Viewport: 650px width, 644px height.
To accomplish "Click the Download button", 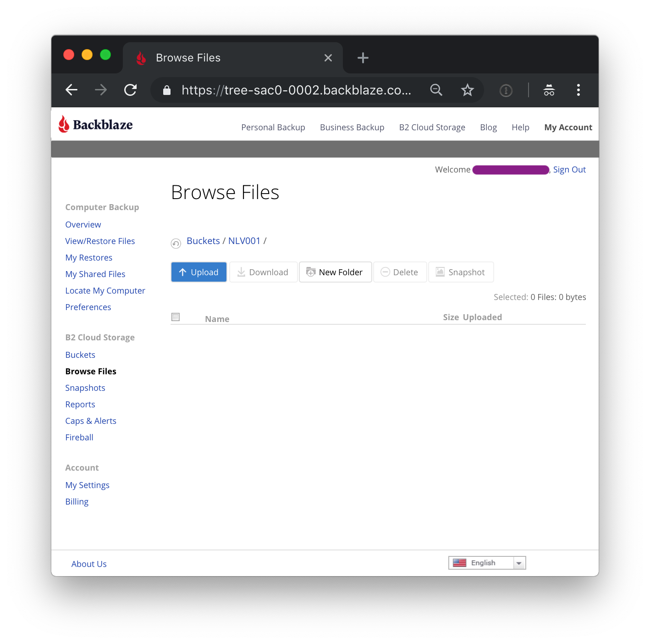I will 264,272.
